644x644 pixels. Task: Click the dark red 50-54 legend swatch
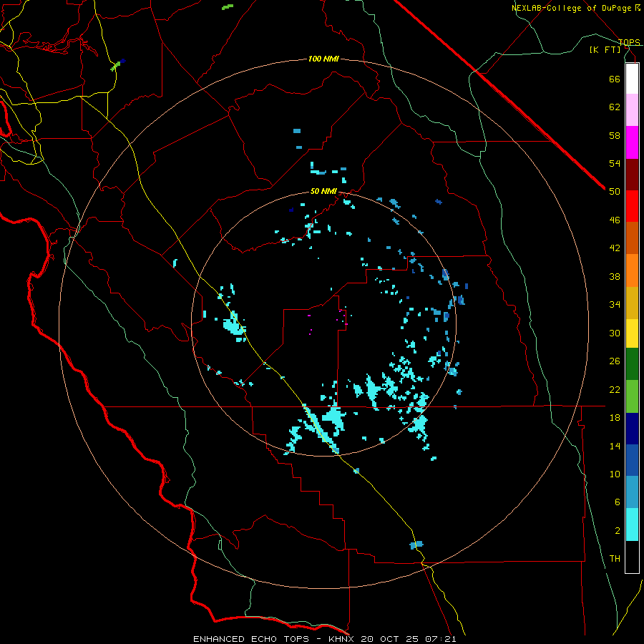tap(632, 175)
